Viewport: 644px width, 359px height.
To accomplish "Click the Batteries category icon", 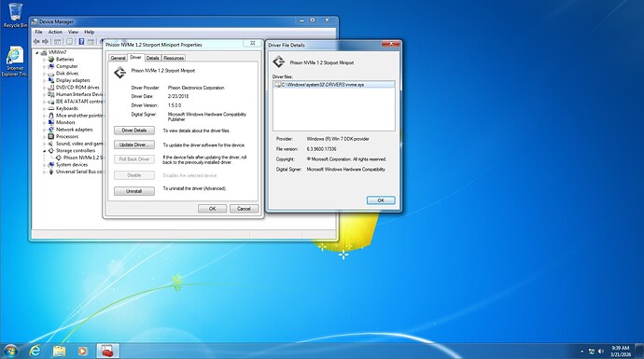I will click(x=51, y=59).
